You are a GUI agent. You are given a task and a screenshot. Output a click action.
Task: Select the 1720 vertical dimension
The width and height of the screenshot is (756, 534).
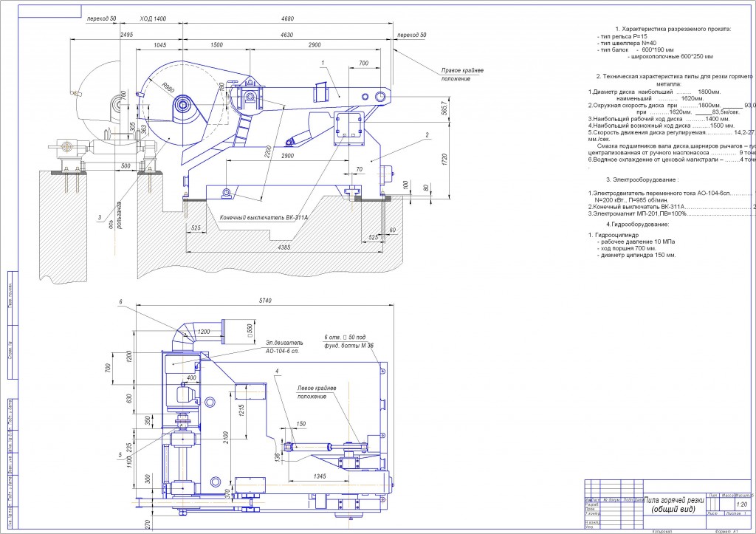[x=444, y=159]
